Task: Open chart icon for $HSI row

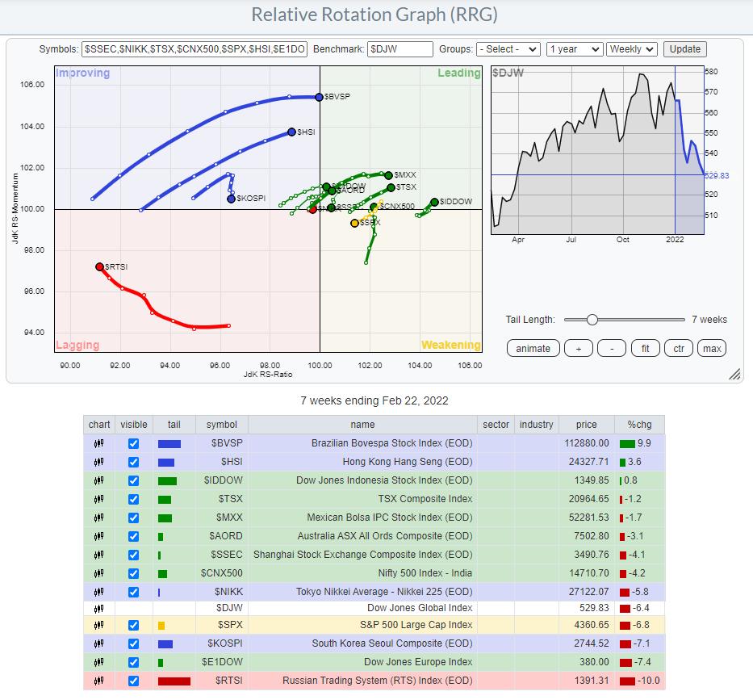Action: [x=99, y=462]
